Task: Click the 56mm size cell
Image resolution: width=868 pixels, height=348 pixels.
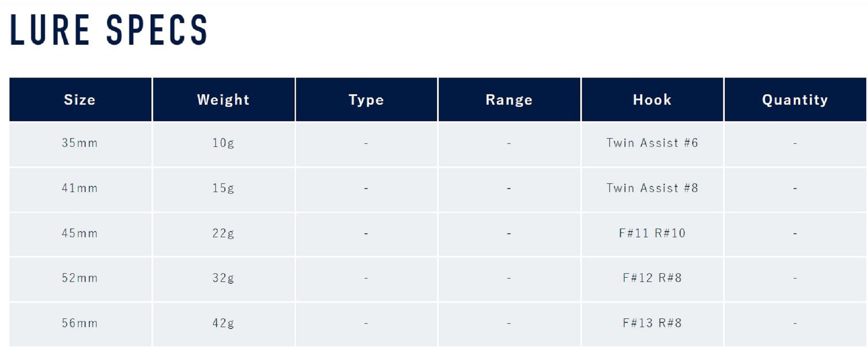Action: pos(80,323)
